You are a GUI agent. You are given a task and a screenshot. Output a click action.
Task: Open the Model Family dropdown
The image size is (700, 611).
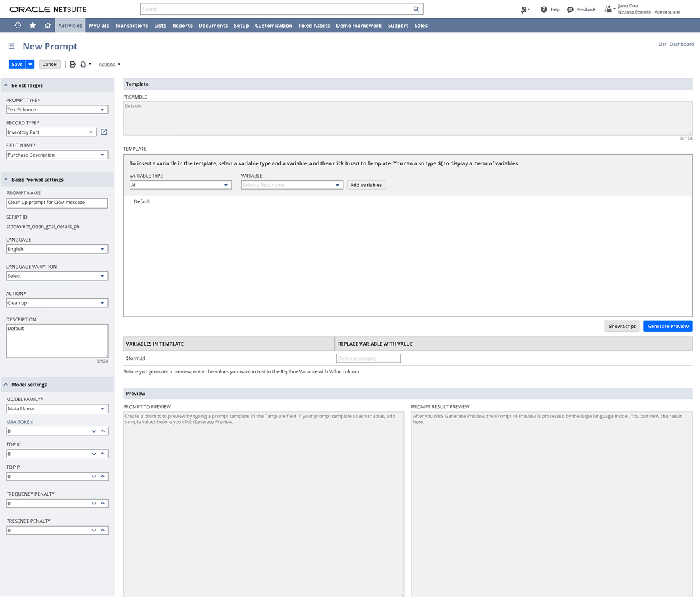click(57, 408)
